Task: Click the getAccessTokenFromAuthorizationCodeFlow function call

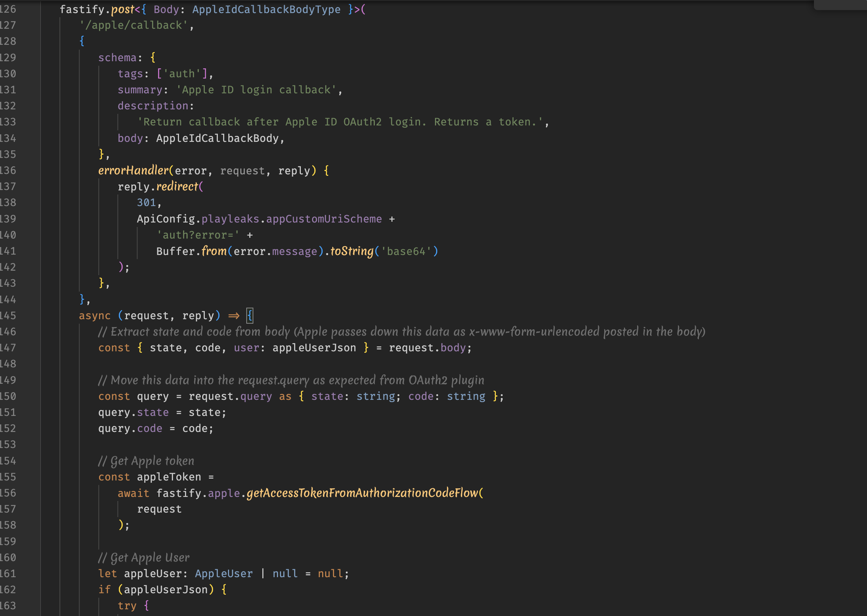Action: point(362,493)
